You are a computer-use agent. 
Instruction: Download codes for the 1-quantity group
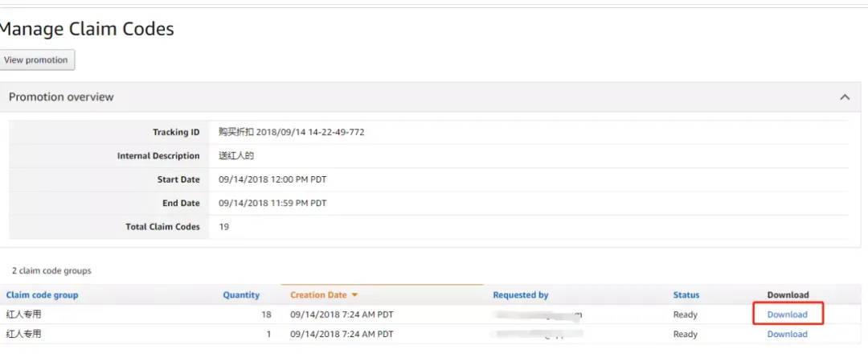(x=787, y=334)
